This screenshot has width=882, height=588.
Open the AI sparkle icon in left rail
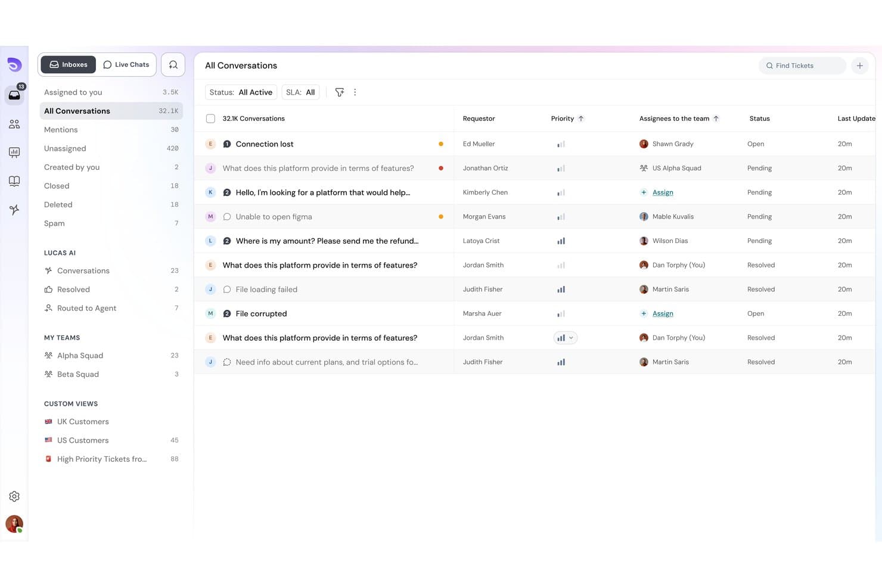[14, 210]
